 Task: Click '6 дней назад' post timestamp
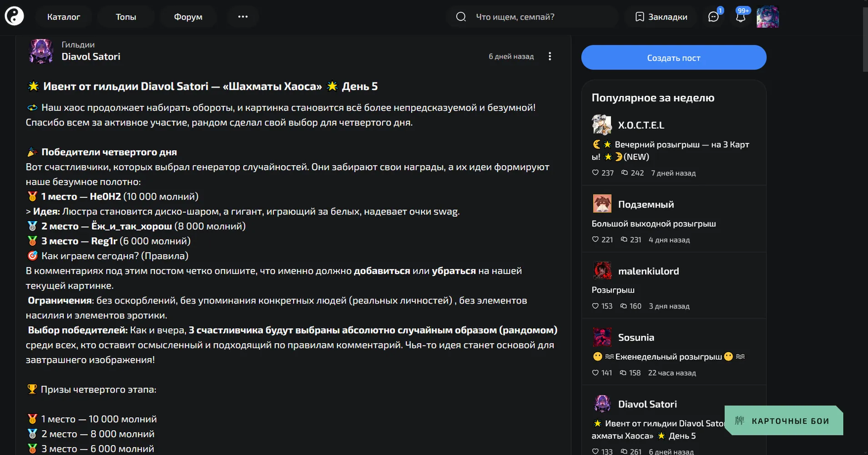tap(511, 56)
